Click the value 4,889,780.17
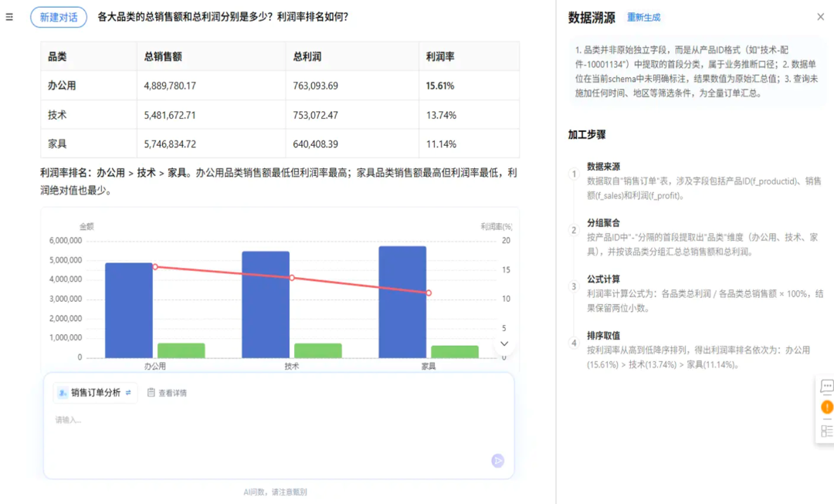834x504 pixels. point(170,86)
